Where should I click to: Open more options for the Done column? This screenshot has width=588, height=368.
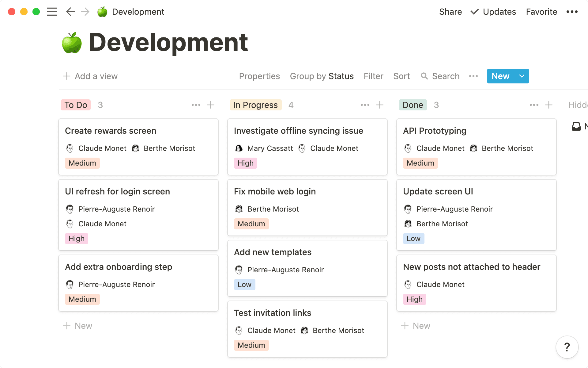click(534, 105)
